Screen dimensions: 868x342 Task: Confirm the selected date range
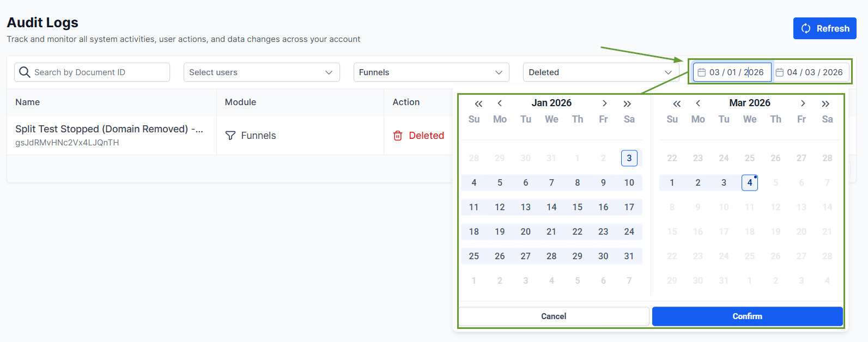click(x=747, y=316)
